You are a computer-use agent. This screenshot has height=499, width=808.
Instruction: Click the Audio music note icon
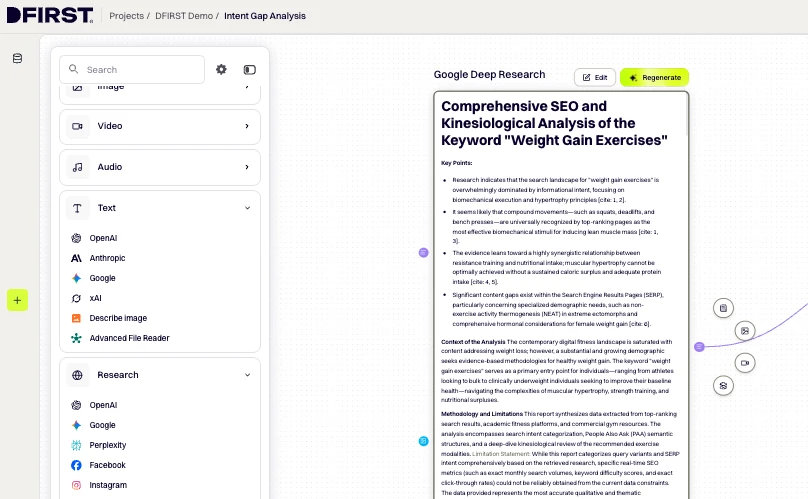(x=77, y=167)
